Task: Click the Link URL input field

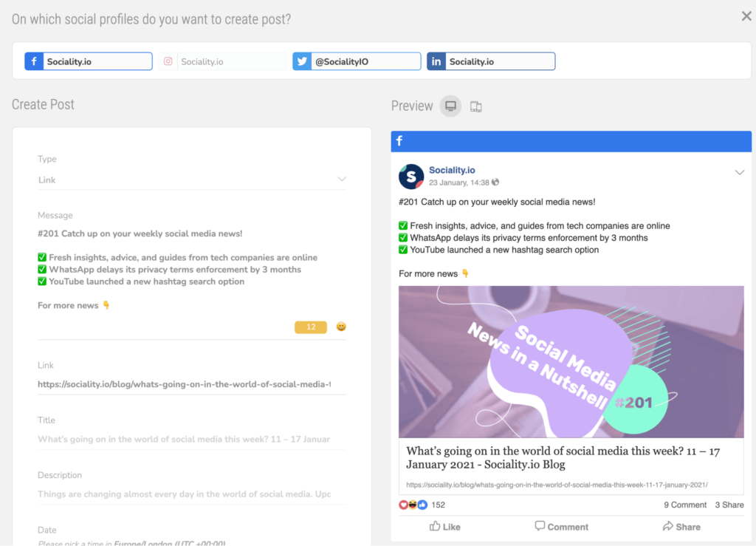Action: click(x=192, y=384)
